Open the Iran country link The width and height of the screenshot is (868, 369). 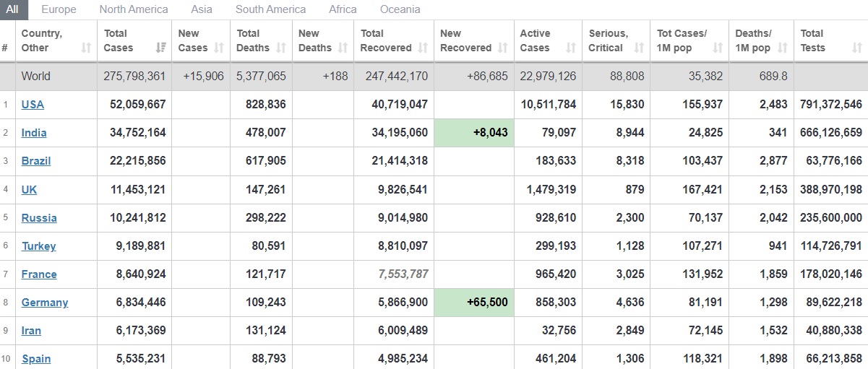click(x=31, y=331)
